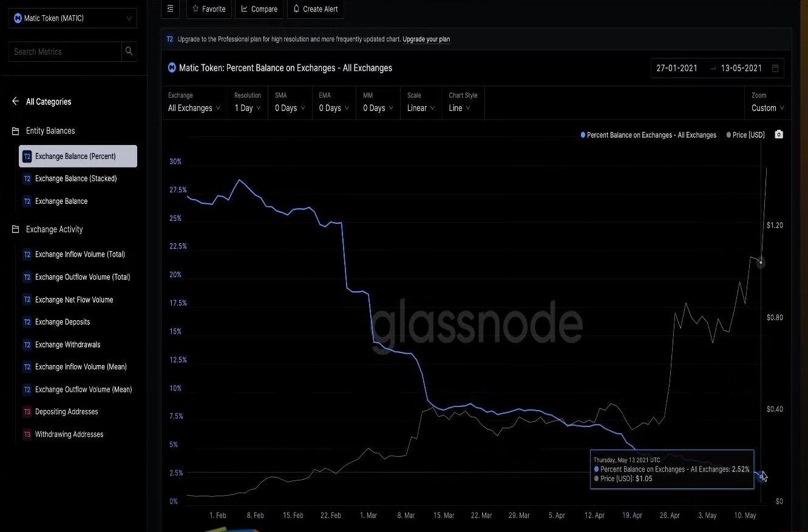Click the back arrow beside All Categories
This screenshot has height=532, width=808.
[x=15, y=101]
